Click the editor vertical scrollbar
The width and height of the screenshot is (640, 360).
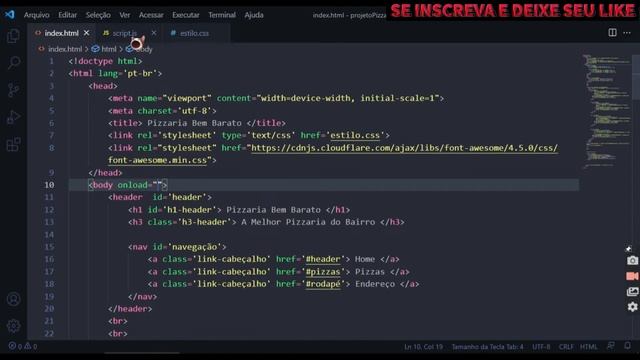(x=636, y=78)
